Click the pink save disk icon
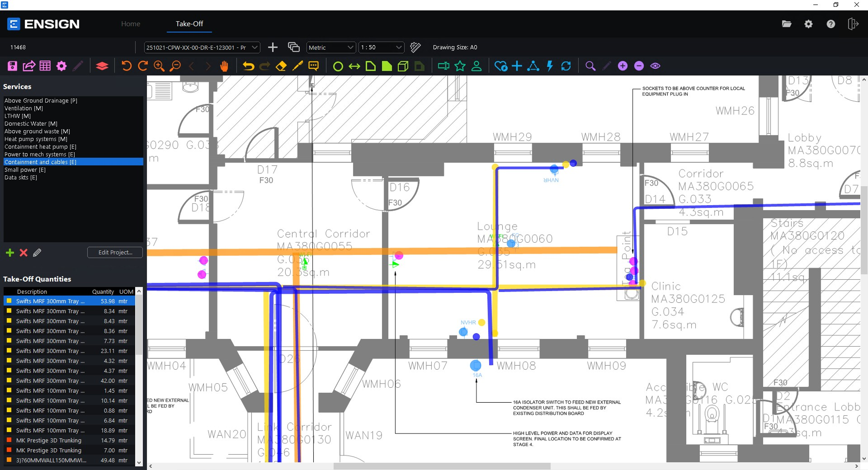Image resolution: width=868 pixels, height=470 pixels. pyautogui.click(x=12, y=66)
